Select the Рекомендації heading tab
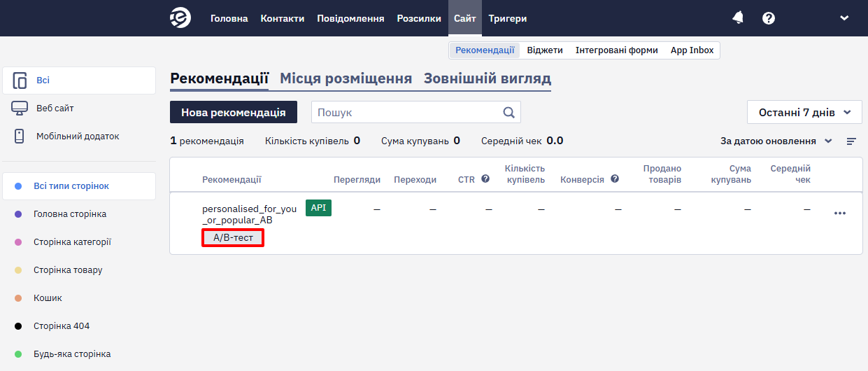The height and width of the screenshot is (371, 868). point(220,78)
